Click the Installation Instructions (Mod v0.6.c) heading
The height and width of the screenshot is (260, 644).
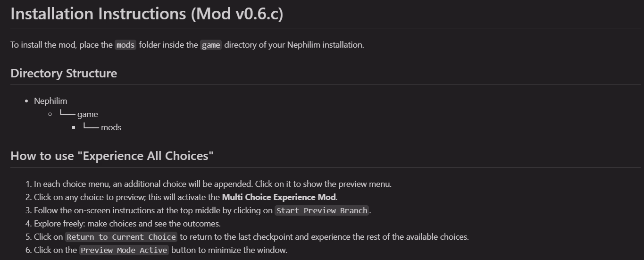[x=147, y=14]
